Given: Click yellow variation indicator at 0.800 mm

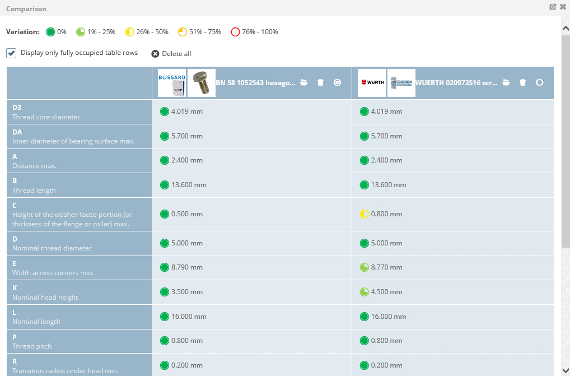Looking at the screenshot, I should click(x=364, y=214).
